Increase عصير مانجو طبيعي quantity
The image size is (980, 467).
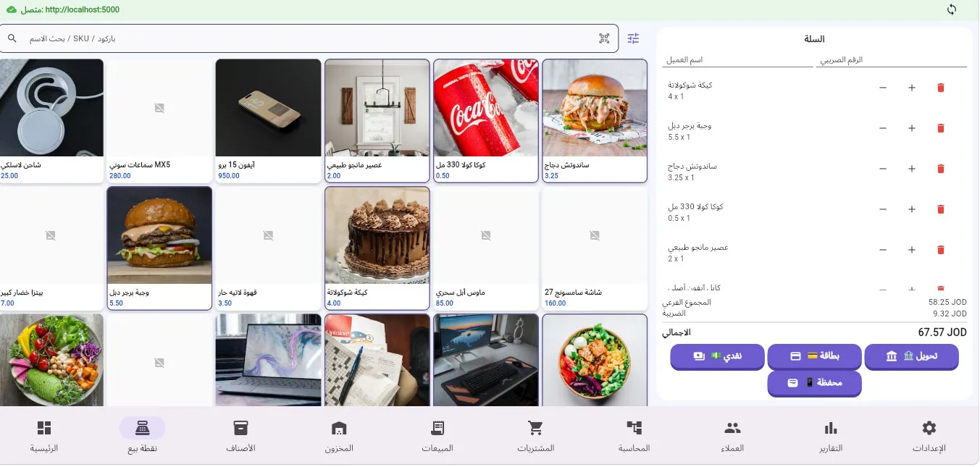pyautogui.click(x=912, y=250)
